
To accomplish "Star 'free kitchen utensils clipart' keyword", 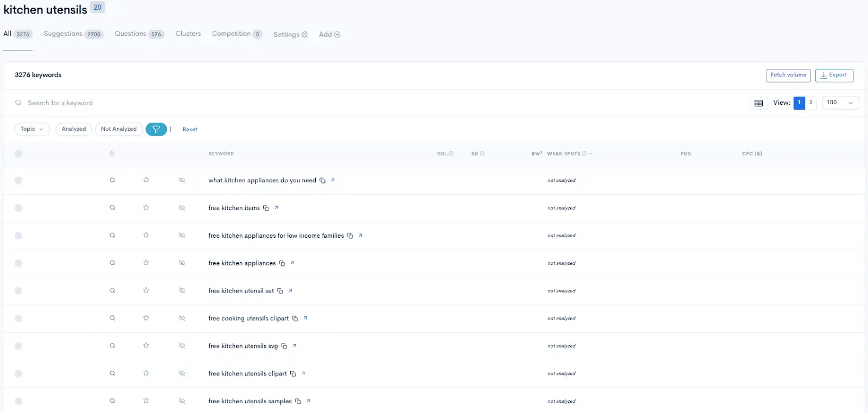I will [x=146, y=373].
